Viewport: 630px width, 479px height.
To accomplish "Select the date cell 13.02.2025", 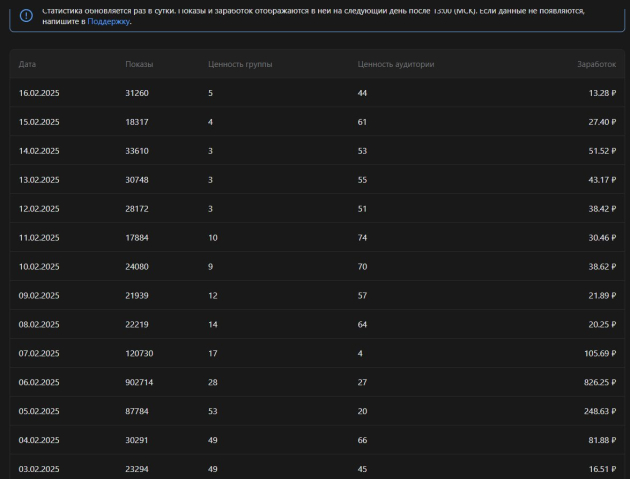I will [x=39, y=180].
